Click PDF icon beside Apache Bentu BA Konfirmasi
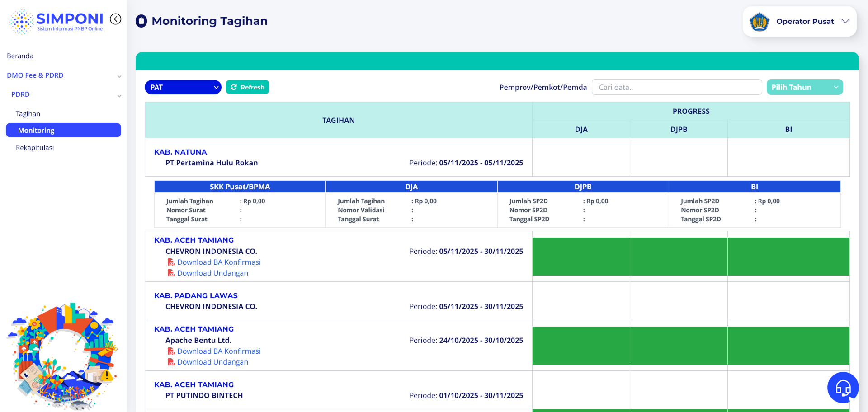The height and width of the screenshot is (412, 868). point(171,351)
